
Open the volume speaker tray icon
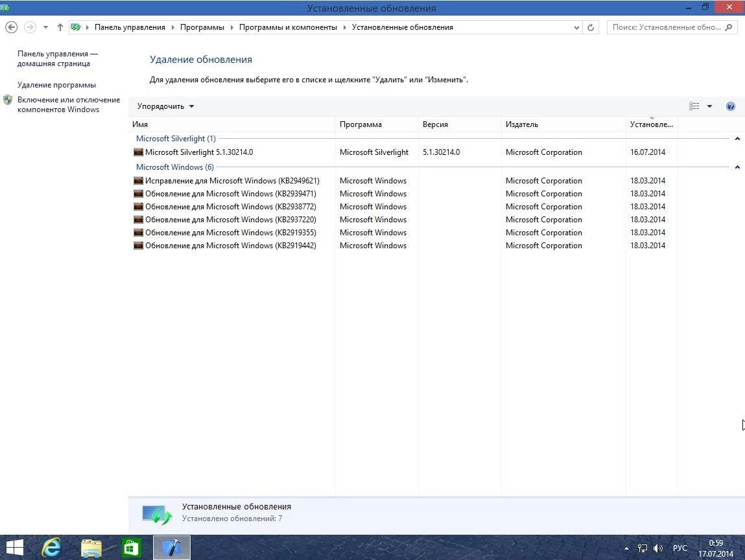[658, 548]
